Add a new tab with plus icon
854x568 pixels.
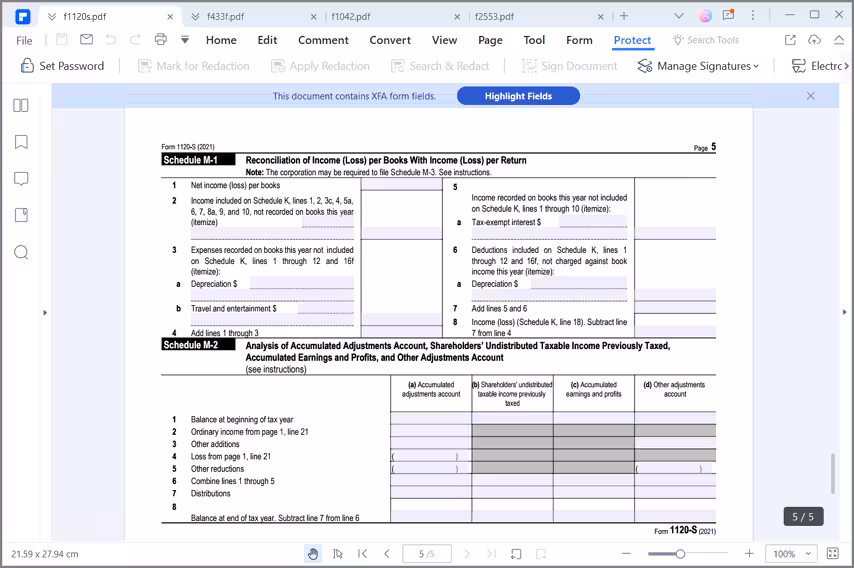(x=624, y=16)
